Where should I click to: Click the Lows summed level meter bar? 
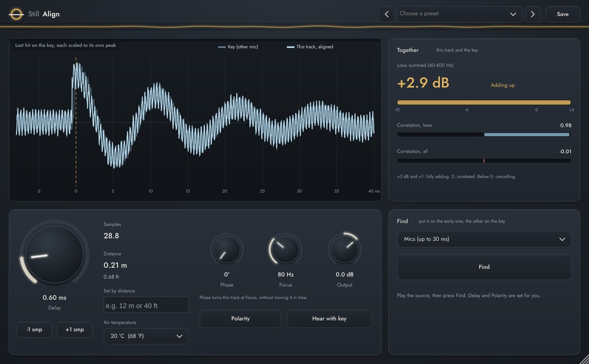[x=484, y=103]
